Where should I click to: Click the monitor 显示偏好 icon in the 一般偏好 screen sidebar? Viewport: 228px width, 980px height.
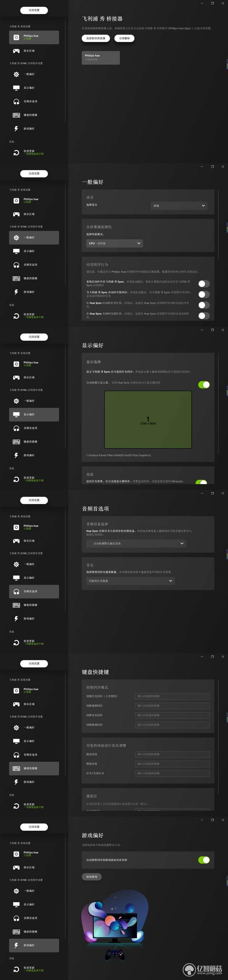click(x=16, y=251)
